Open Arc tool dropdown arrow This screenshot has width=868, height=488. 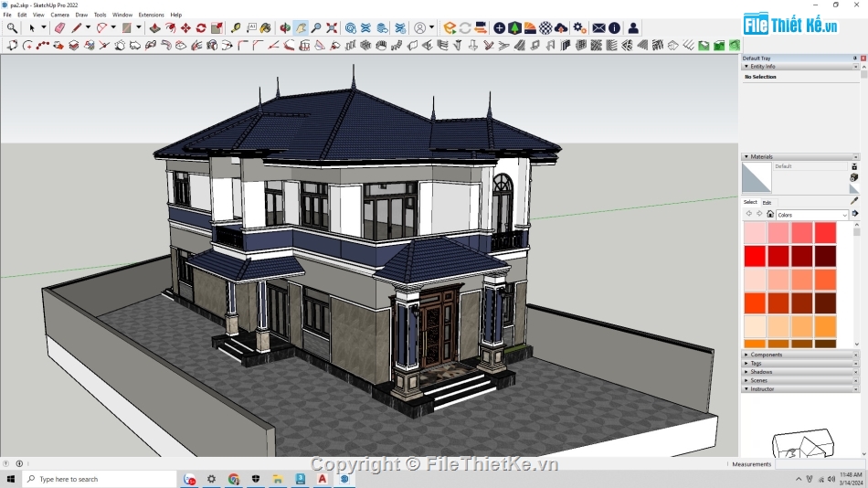click(113, 27)
